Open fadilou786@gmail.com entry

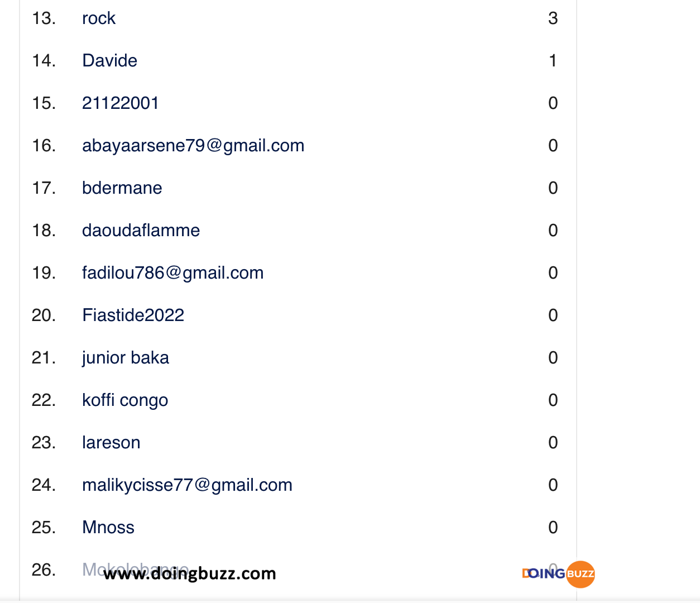pyautogui.click(x=172, y=273)
